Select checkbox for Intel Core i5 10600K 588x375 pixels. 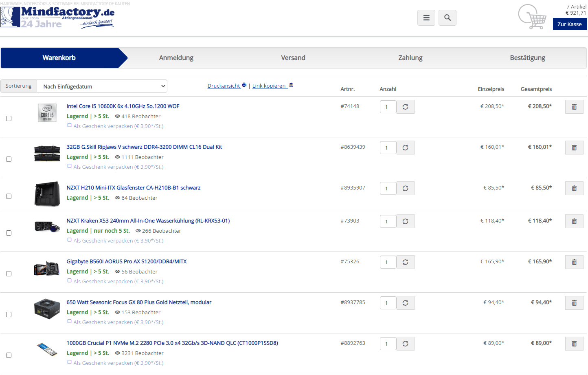[x=9, y=118]
